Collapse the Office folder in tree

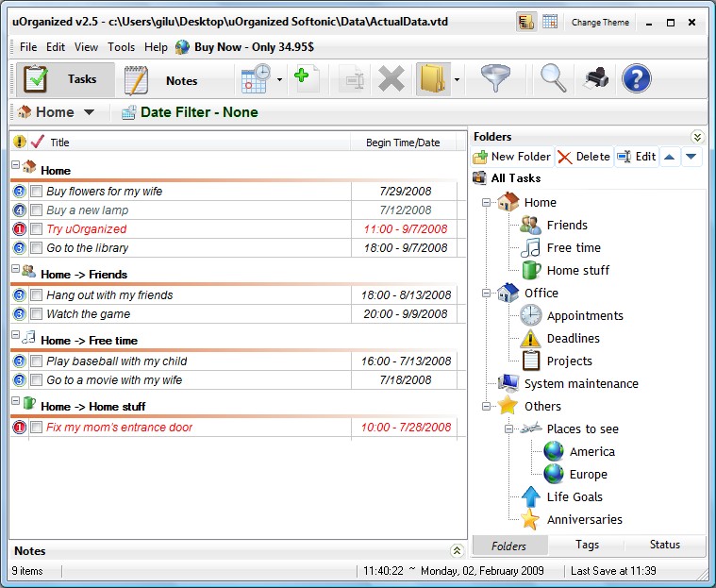(487, 294)
